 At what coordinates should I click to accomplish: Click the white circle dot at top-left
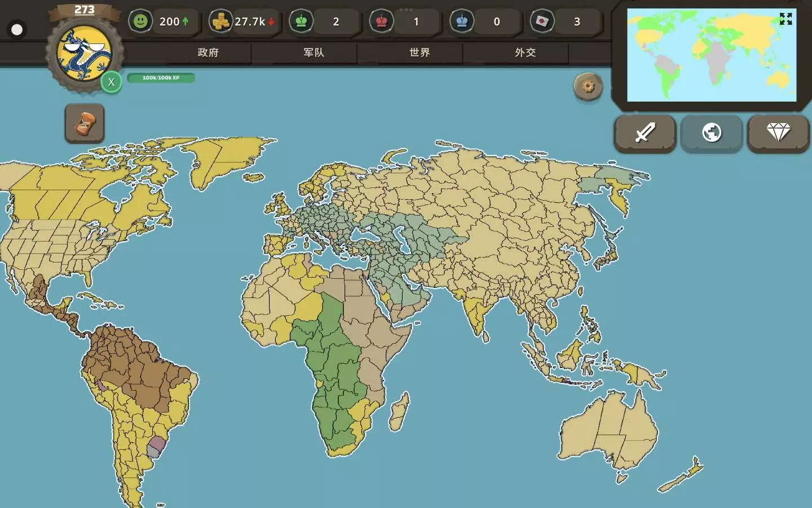[x=17, y=29]
